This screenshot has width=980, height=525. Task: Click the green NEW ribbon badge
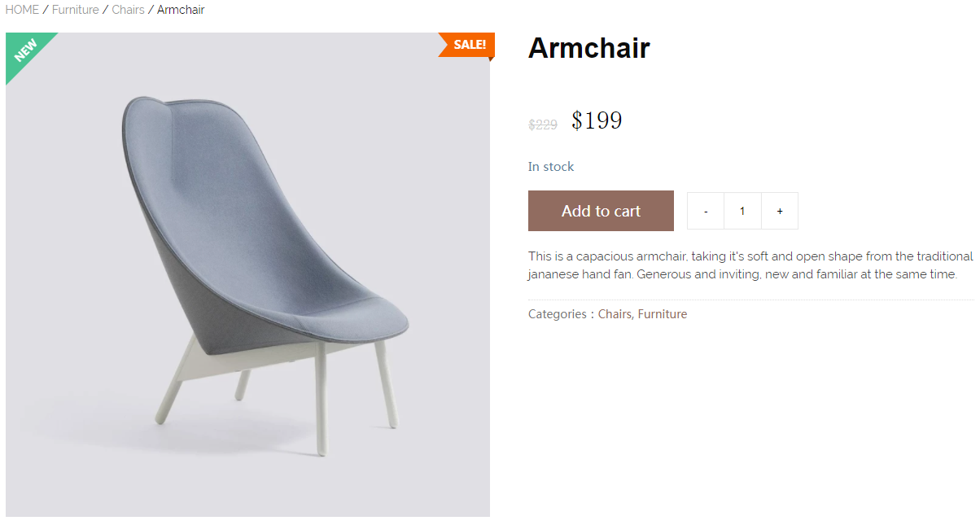25,51
